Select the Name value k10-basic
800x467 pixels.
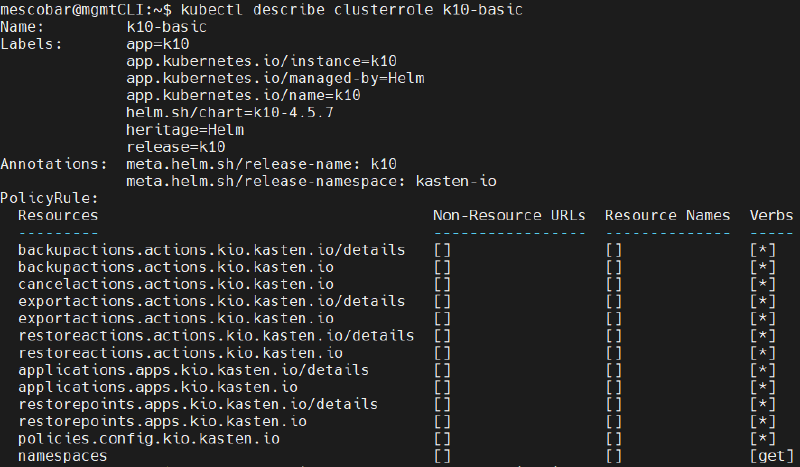point(166,27)
